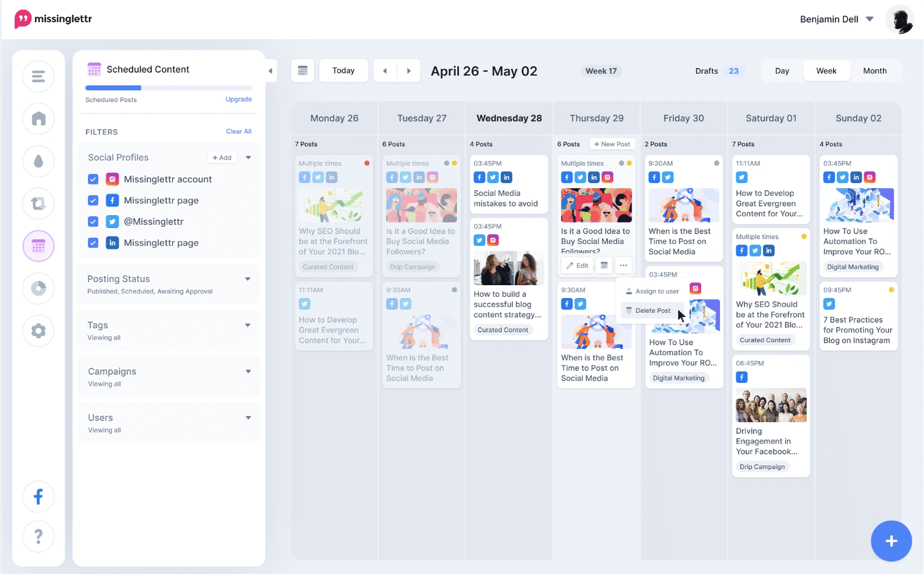Click the Today button
Screen dimensions: 924x574
(343, 71)
